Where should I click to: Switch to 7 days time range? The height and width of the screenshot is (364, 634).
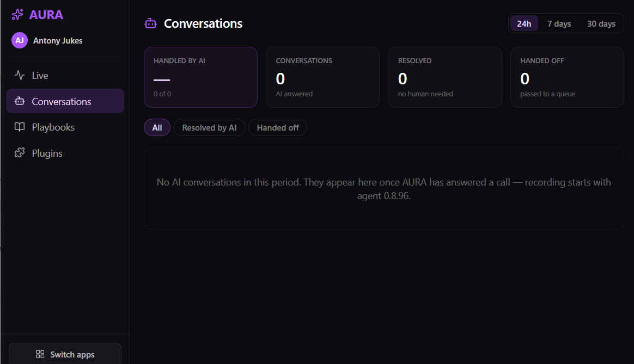click(559, 24)
